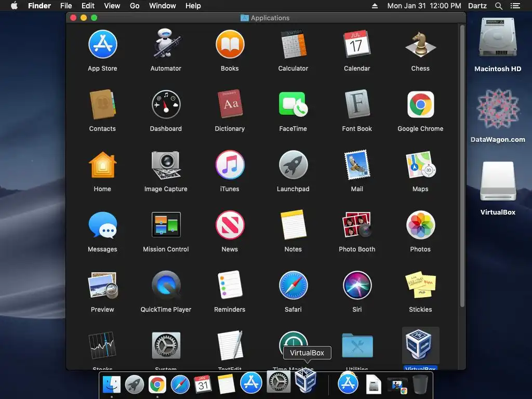Screen dimensions: 532x399
Task: Click the eject icon in menu bar
Action: [375, 6]
